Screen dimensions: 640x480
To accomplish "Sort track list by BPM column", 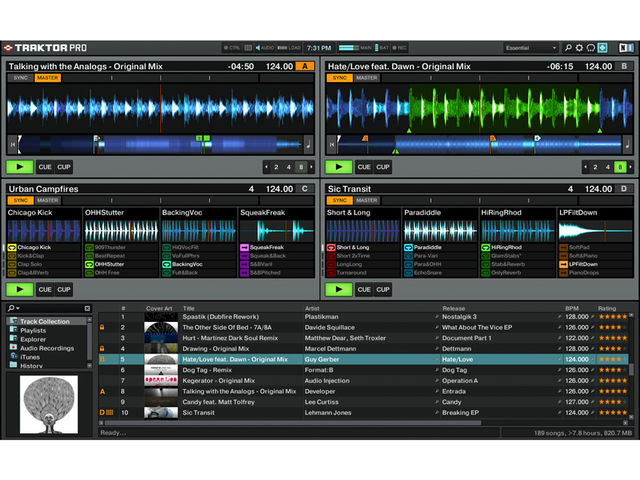I will (572, 308).
